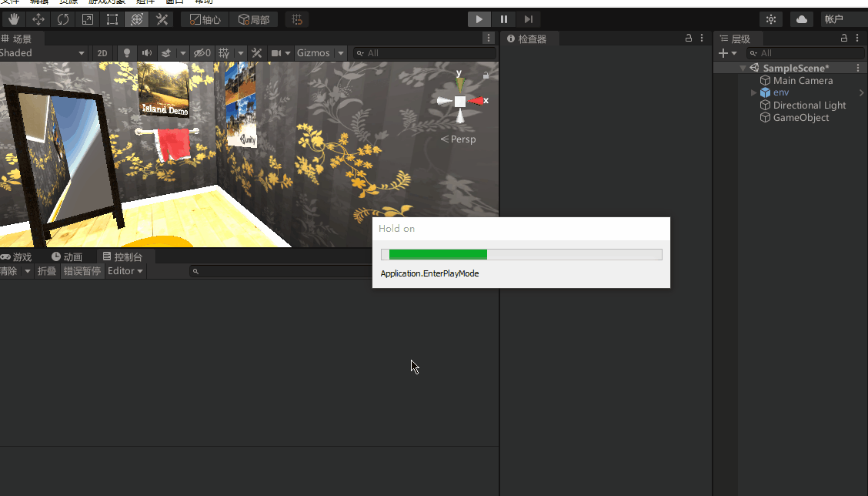Click the scene view camera icon
The height and width of the screenshot is (496, 868).
pyautogui.click(x=276, y=52)
